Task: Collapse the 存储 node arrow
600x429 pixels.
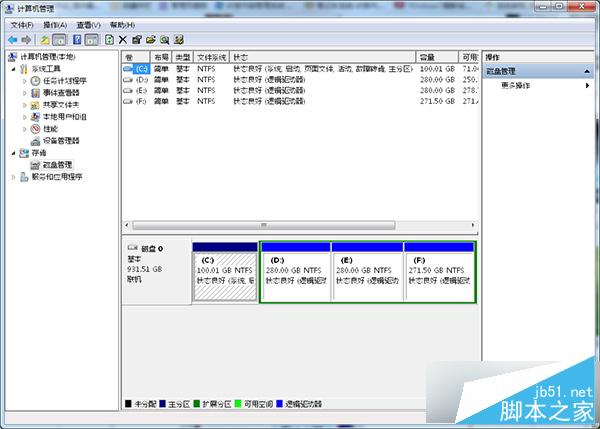Action: [x=14, y=153]
